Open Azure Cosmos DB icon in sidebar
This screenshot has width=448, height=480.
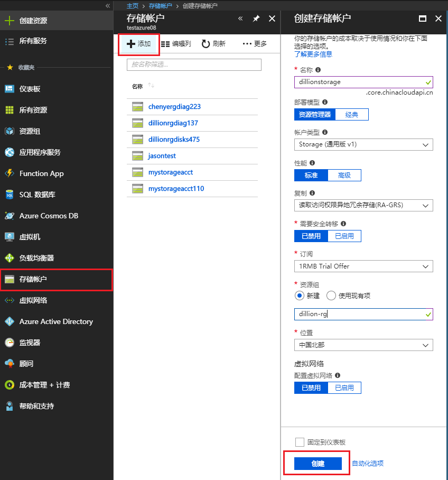(x=10, y=216)
